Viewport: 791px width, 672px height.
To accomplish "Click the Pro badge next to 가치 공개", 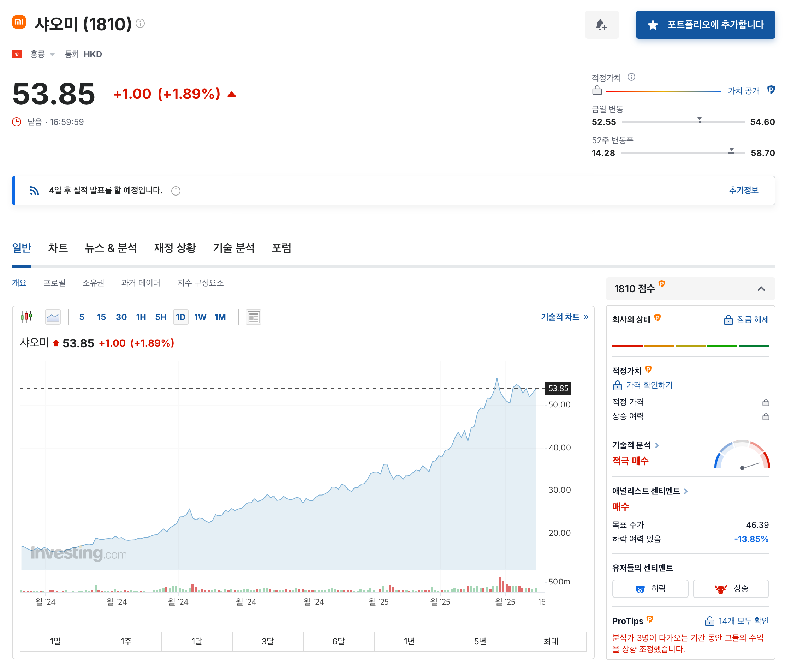I will pos(771,90).
